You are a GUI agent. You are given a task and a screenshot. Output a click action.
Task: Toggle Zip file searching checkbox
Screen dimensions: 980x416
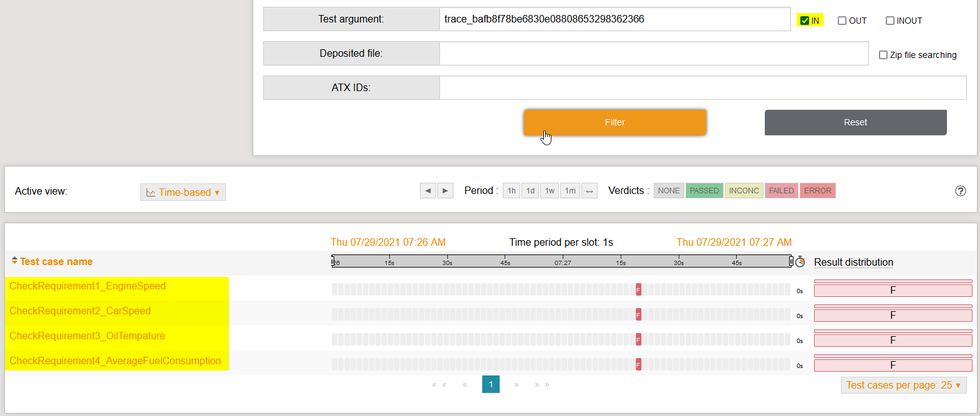point(883,55)
